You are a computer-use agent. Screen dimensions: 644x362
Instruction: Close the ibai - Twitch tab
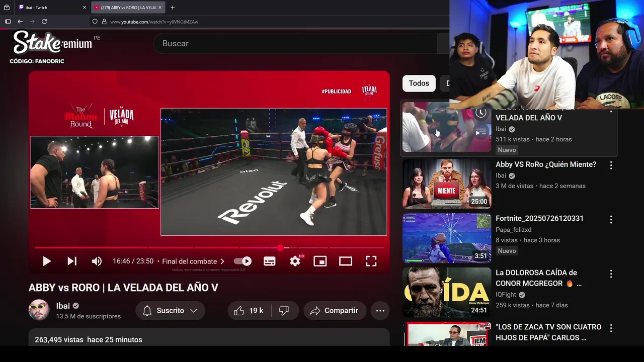point(85,8)
